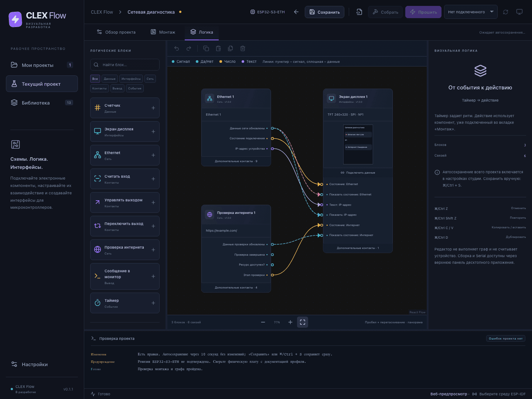
Task: Filter blocks by Данные
Action: [110, 79]
